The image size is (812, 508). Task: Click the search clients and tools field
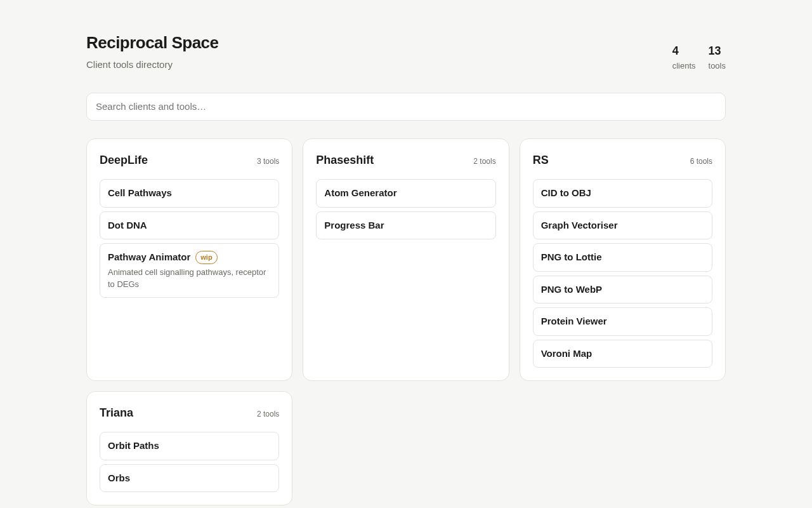point(406,107)
